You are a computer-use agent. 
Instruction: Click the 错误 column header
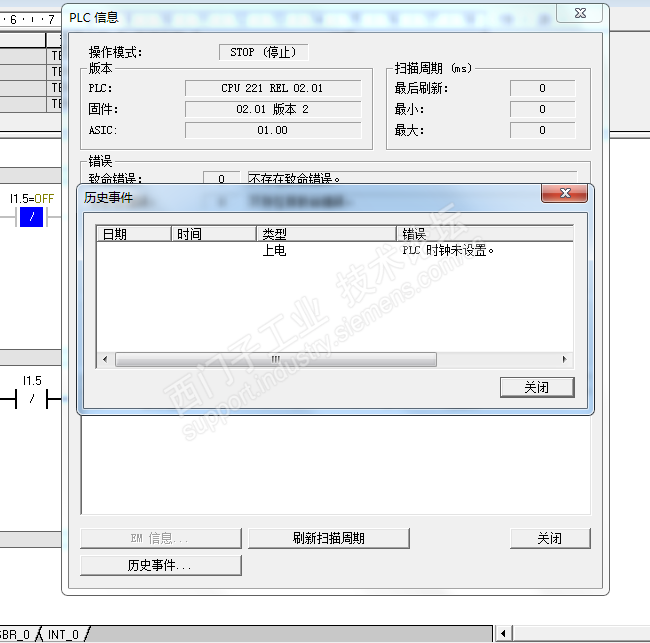click(485, 234)
